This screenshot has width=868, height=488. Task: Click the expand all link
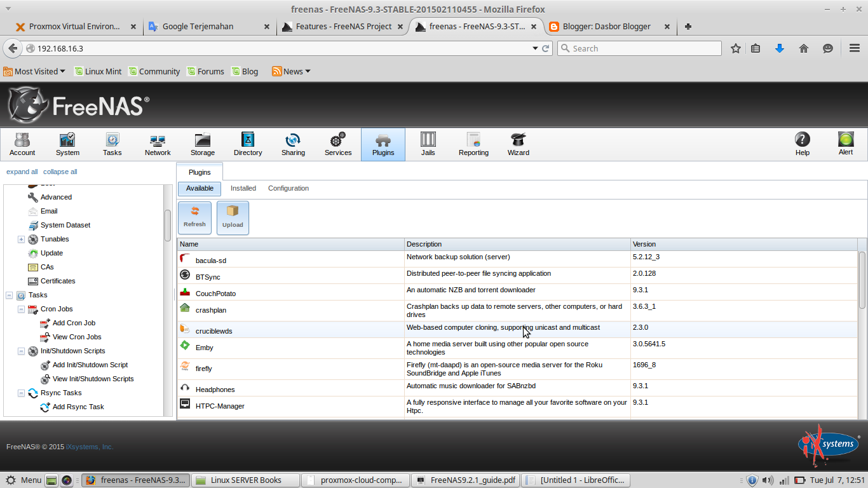(x=22, y=172)
